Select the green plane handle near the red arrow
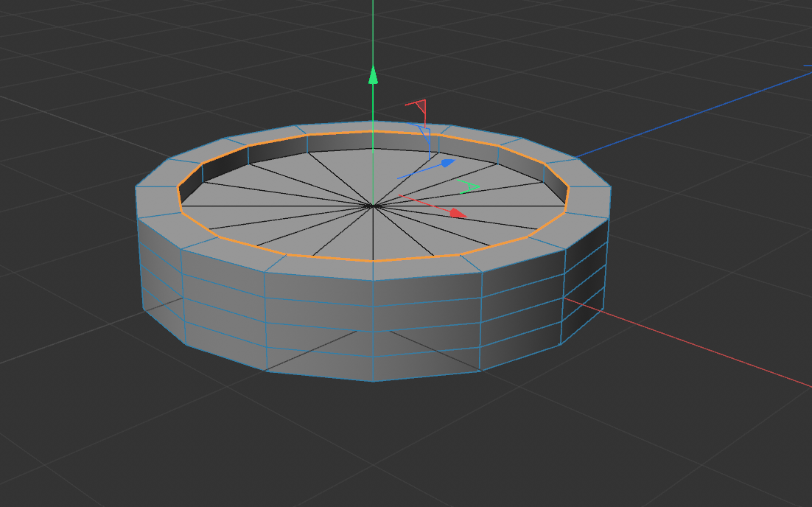Viewport: 812px width, 507px height. (469, 187)
